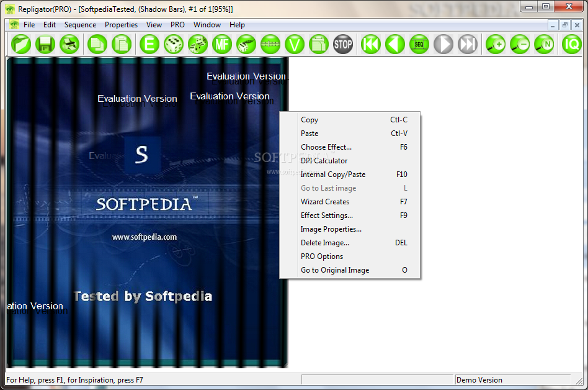This screenshot has height=390, width=588.
Task: Click the zoom out magnifier icon
Action: [520, 44]
